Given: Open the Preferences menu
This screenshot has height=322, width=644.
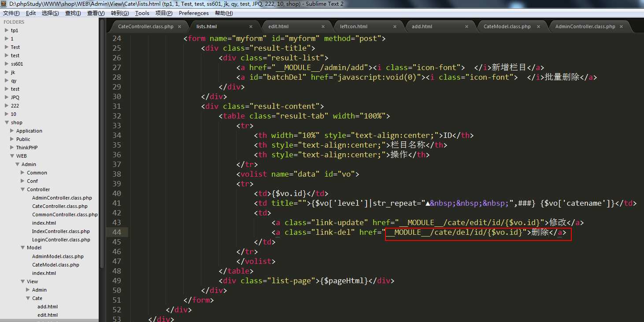Looking at the screenshot, I should [x=194, y=13].
